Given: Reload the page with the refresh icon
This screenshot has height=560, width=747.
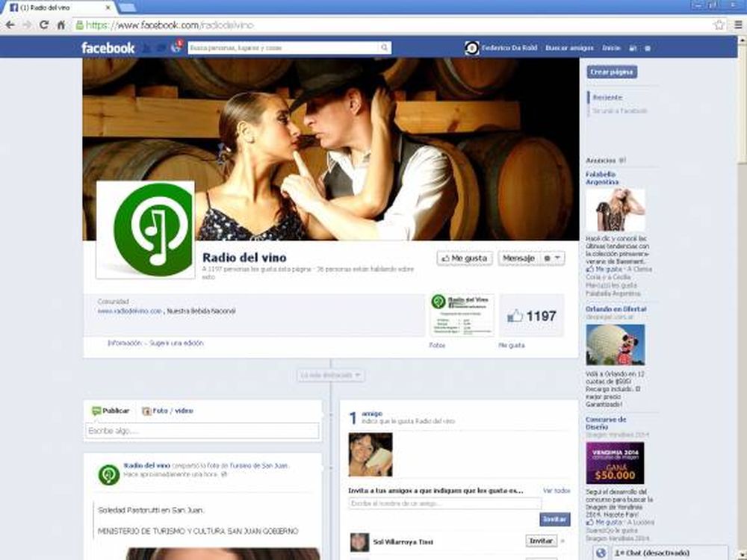Looking at the screenshot, I should click(44, 25).
